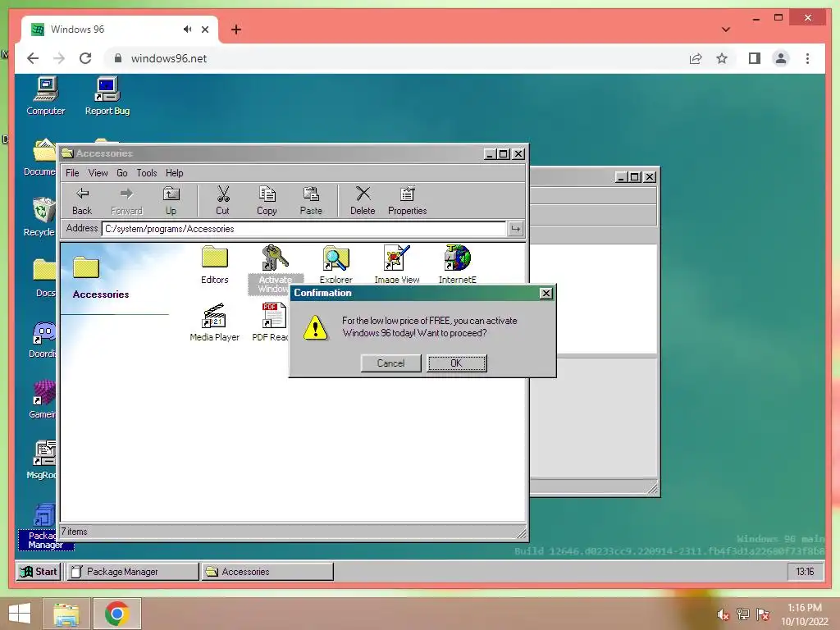
Task: Click the muted volume tray icon
Action: pos(724,614)
